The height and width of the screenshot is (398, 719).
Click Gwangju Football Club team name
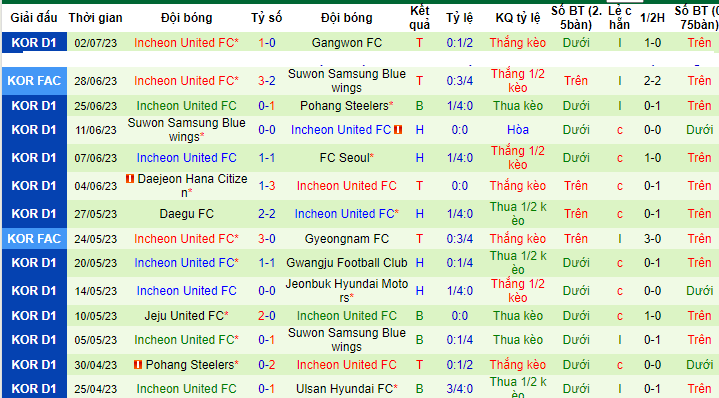point(347,263)
